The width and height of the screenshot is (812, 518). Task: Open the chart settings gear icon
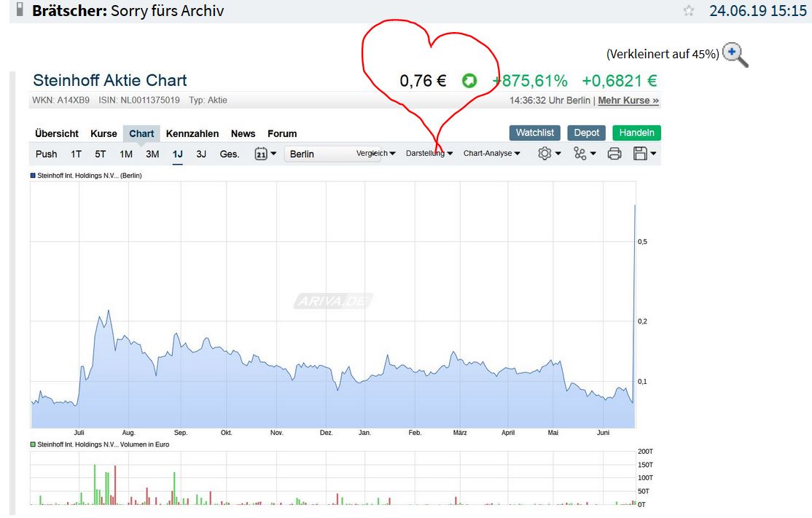544,153
